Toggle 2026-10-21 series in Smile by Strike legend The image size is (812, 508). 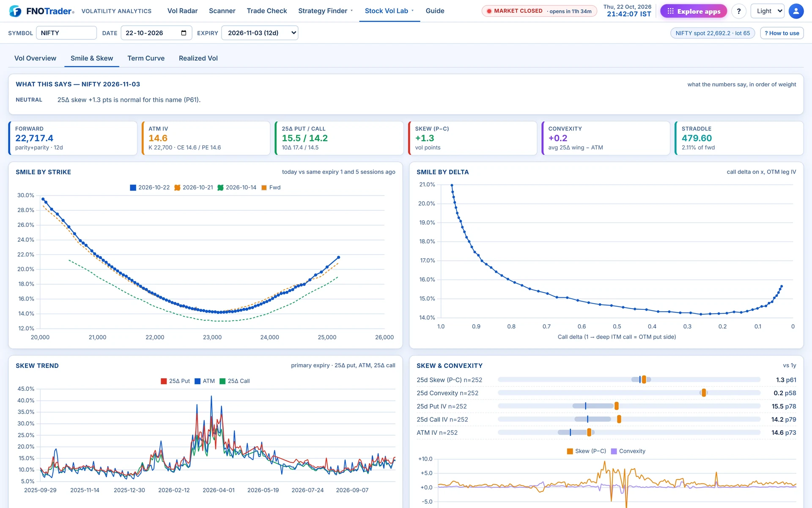[x=194, y=188]
